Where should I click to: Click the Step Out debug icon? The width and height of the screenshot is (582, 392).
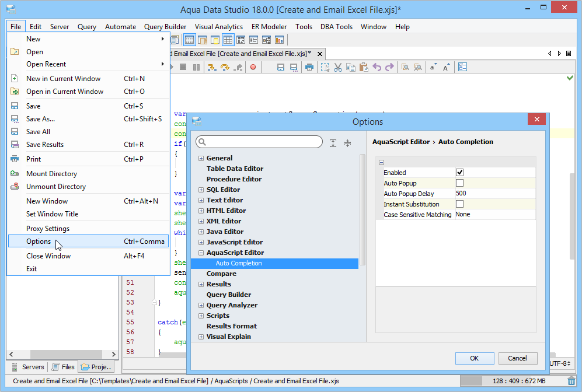click(238, 67)
